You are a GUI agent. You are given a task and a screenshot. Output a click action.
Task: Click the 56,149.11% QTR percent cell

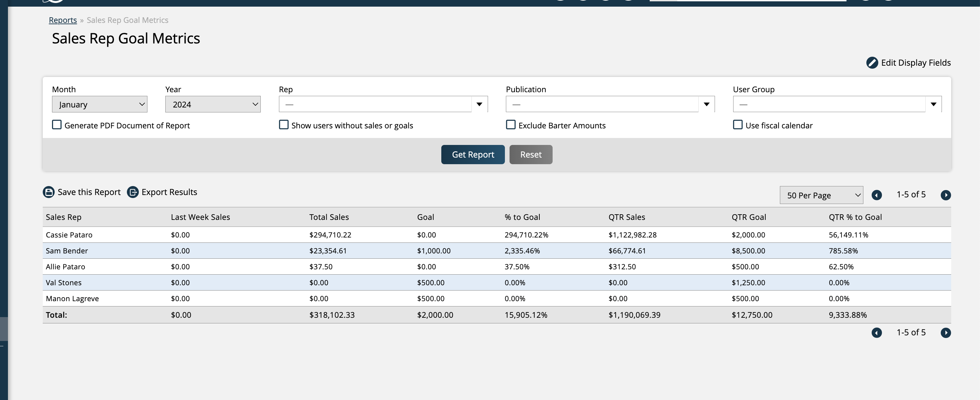[848, 235]
